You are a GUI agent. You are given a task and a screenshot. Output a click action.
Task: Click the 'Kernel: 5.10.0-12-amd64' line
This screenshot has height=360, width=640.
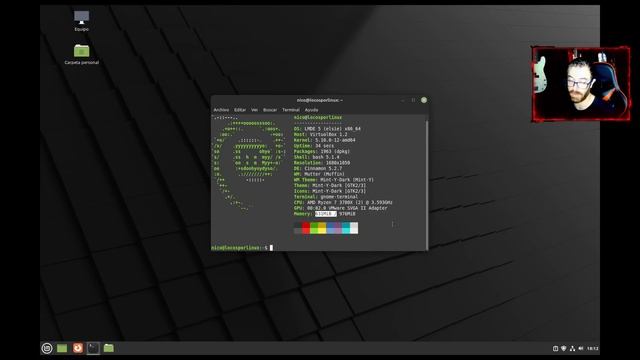coord(324,140)
